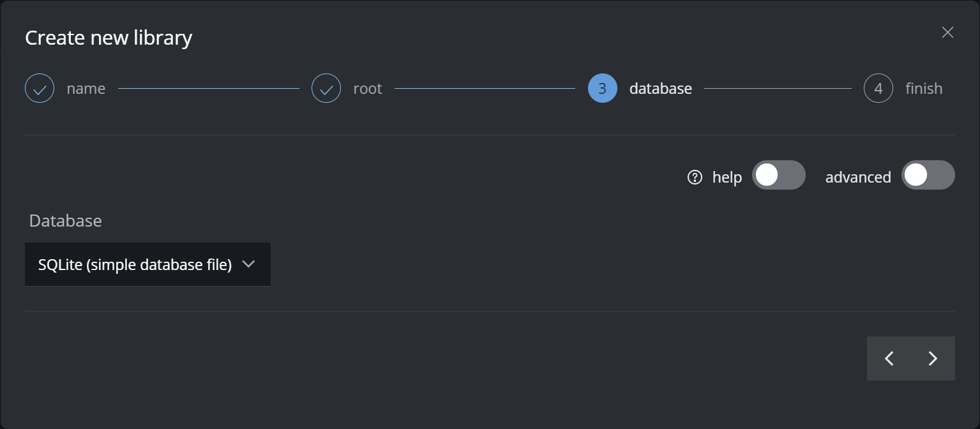This screenshot has width=980, height=429.
Task: Click the Create new library heading
Action: tap(109, 38)
